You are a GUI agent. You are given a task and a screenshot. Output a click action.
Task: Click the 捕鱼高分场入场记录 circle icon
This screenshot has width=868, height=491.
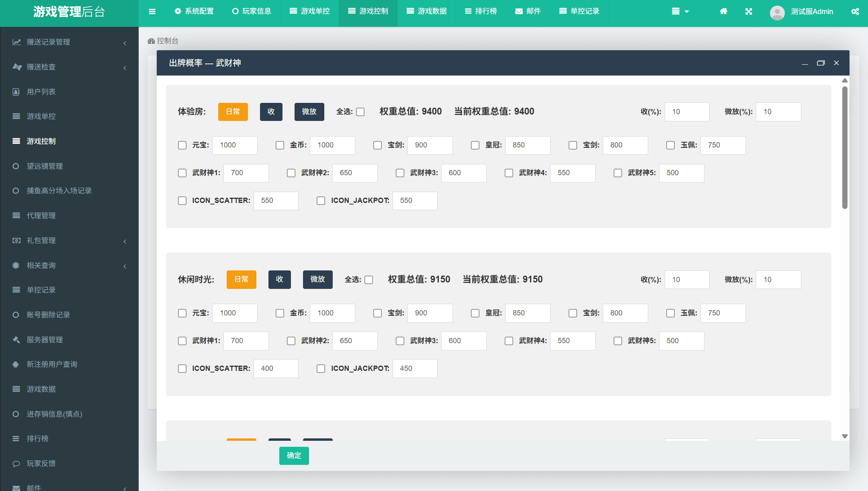pos(16,191)
